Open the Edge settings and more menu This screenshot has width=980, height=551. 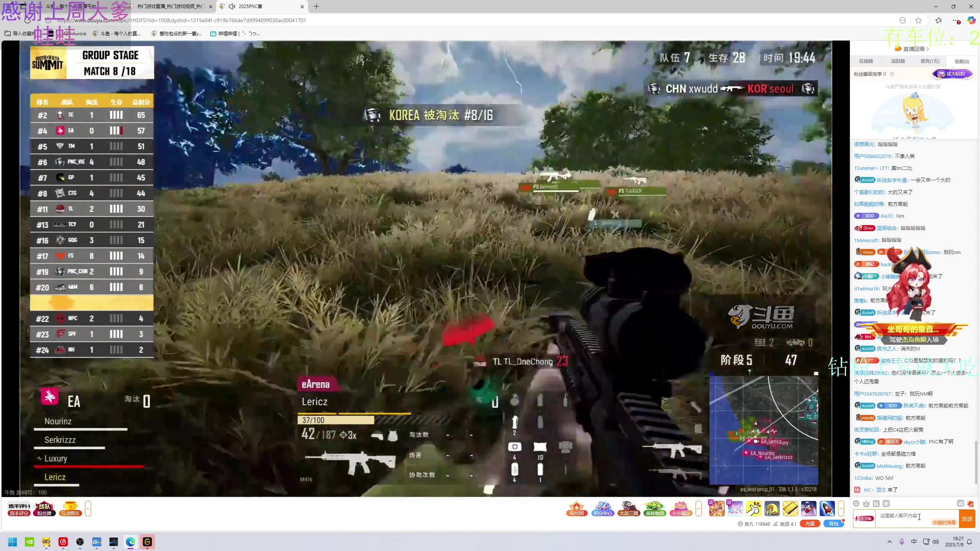click(x=956, y=20)
